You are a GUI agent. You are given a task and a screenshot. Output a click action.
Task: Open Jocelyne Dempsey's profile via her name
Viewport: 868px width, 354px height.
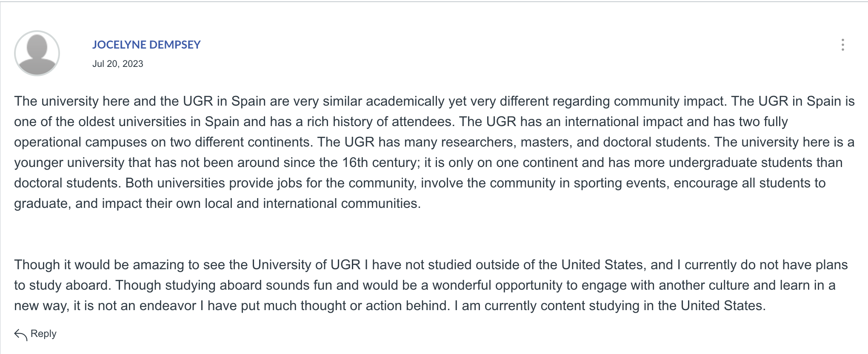point(146,45)
